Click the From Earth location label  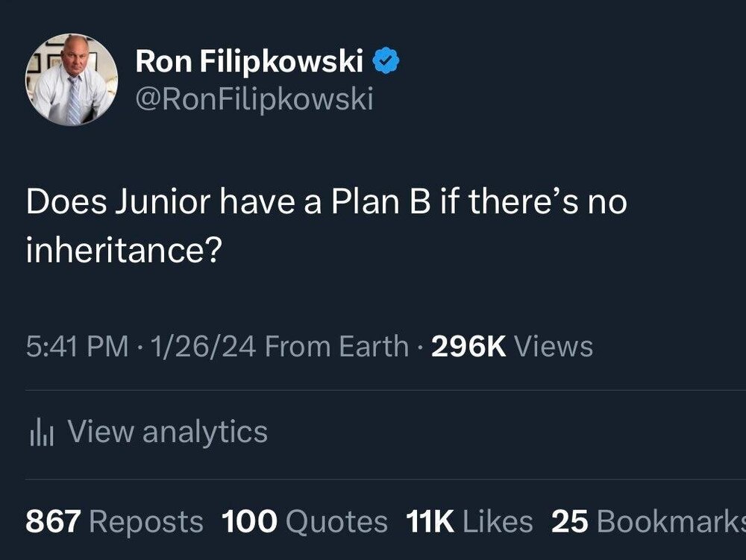coord(336,347)
